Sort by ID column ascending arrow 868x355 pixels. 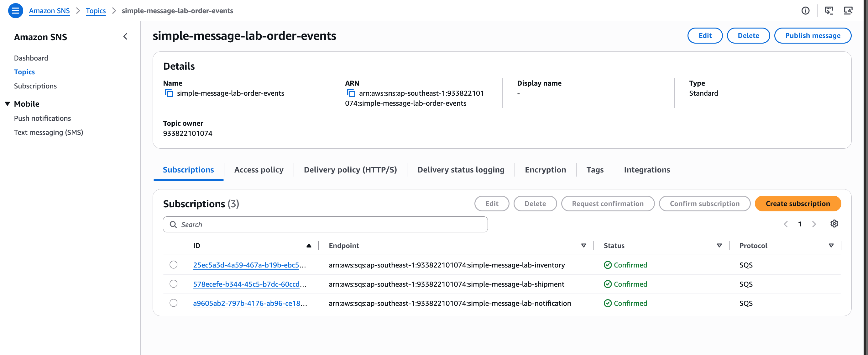click(x=309, y=246)
